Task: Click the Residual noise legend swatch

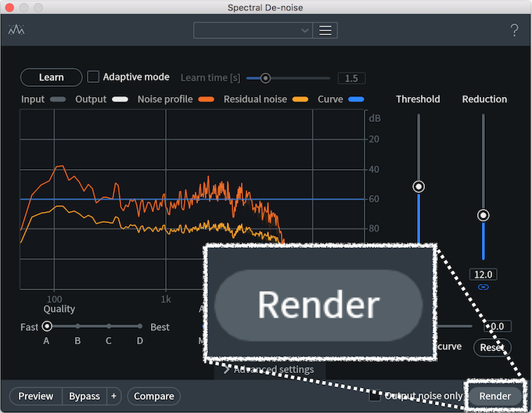Action: tap(300, 99)
